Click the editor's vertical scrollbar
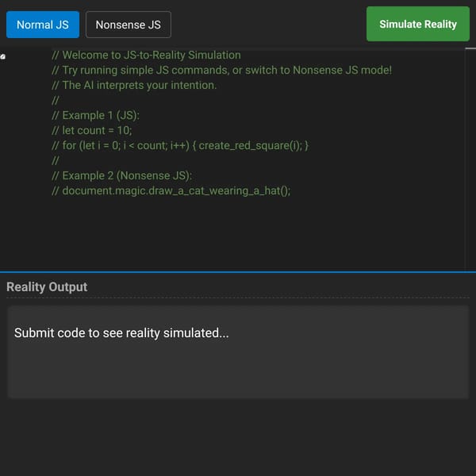 [470, 159]
